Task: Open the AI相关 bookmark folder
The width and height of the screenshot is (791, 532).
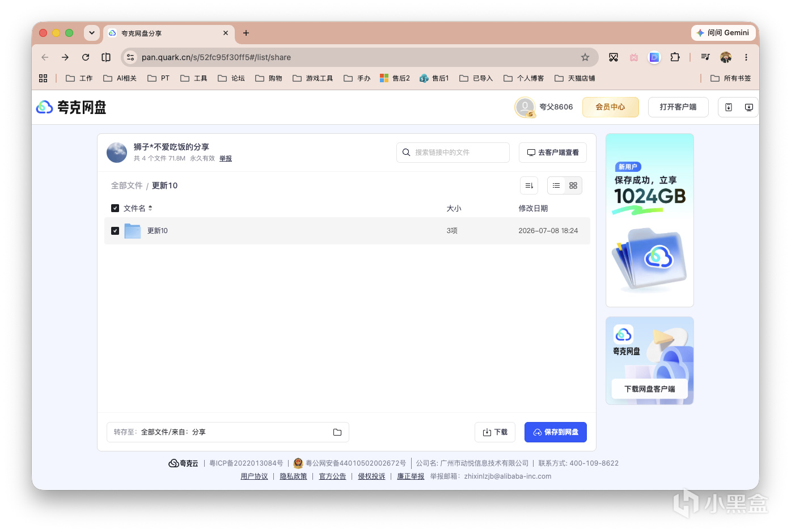Action: click(120, 78)
